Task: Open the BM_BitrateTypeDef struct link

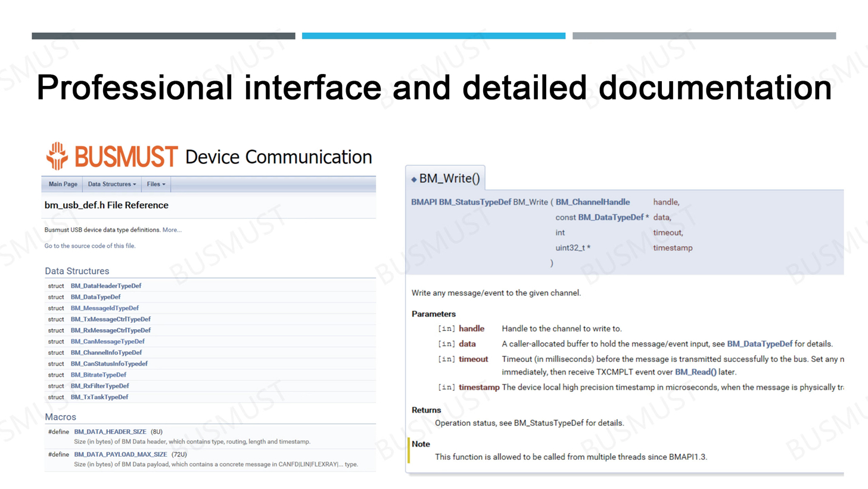Action: click(98, 375)
